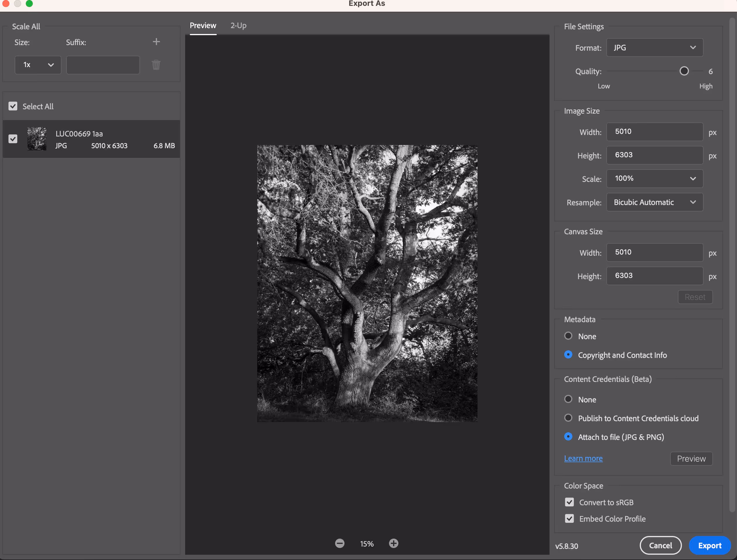Viewport: 737px width, 560px height.
Task: Zoom out the preview with the minus icon
Action: (x=340, y=543)
